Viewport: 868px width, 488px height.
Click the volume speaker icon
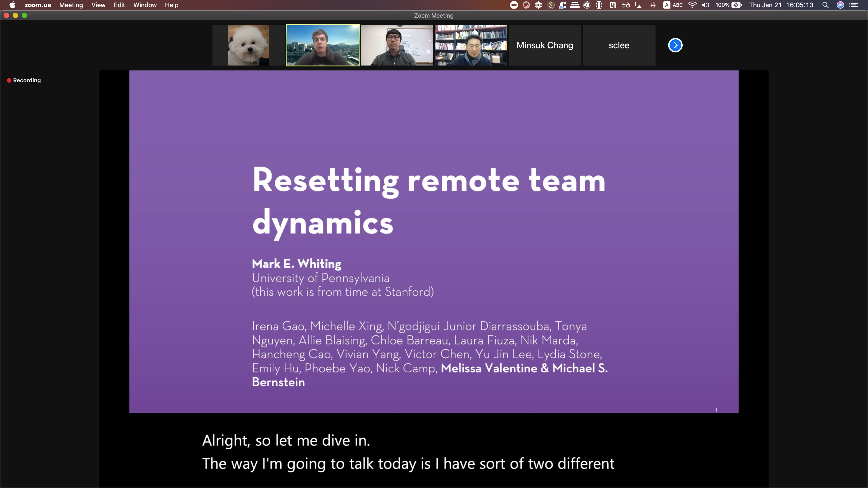coord(705,5)
